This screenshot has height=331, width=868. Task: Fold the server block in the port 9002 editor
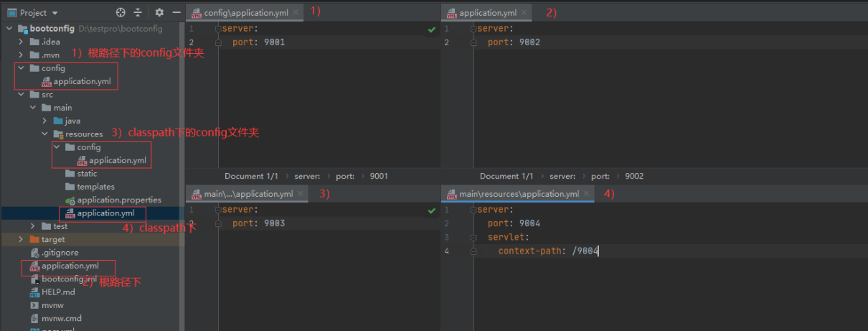tap(474, 29)
